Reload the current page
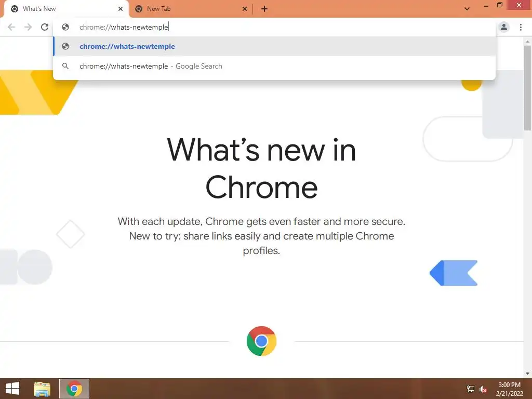The image size is (532, 399). (x=45, y=27)
